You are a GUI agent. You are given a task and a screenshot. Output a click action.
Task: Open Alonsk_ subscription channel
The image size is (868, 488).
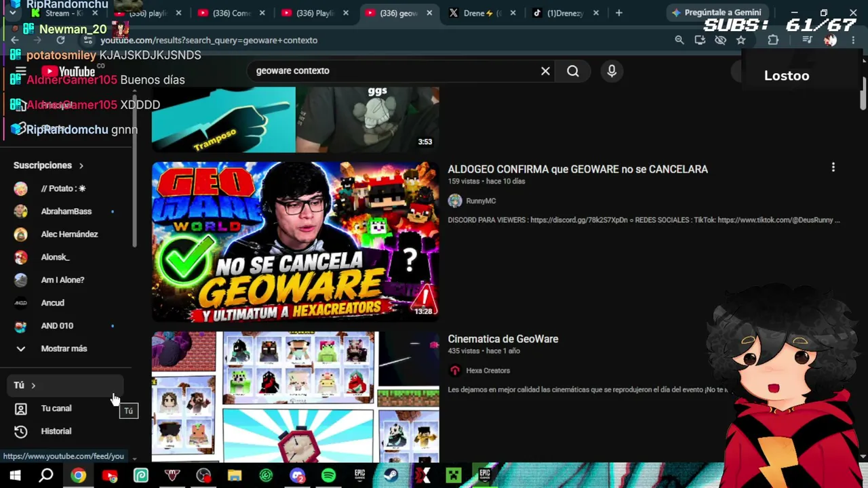tap(65, 257)
